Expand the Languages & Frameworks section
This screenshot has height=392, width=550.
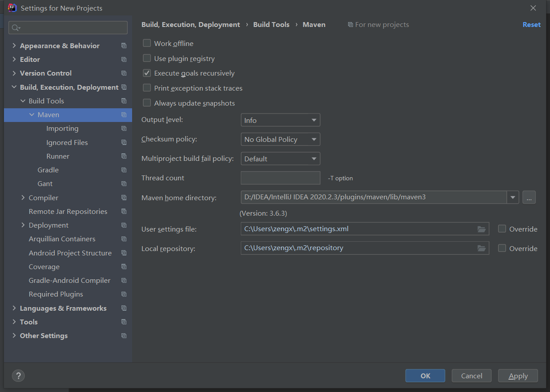click(x=14, y=308)
